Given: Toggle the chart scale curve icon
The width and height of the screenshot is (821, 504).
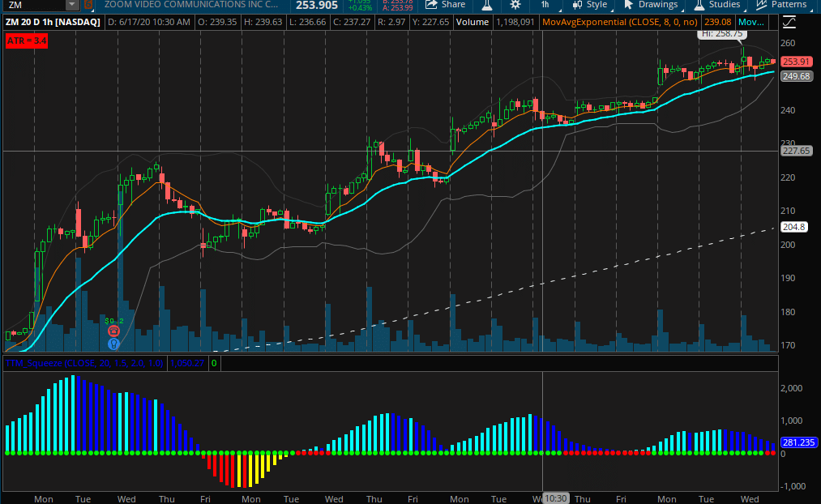Looking at the screenshot, I should (x=789, y=22).
